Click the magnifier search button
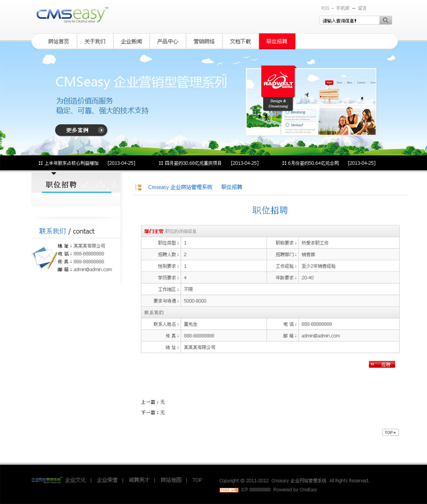The height and width of the screenshot is (504, 427). coord(385,20)
